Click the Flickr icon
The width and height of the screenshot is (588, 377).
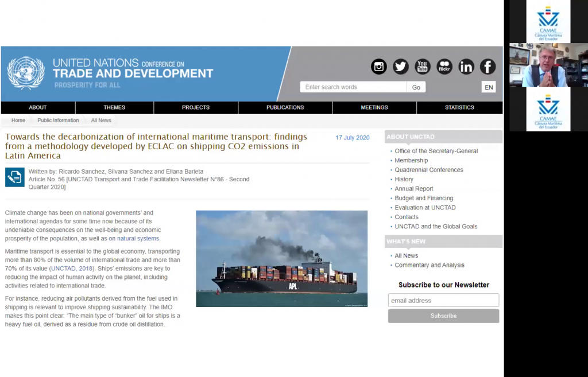444,67
